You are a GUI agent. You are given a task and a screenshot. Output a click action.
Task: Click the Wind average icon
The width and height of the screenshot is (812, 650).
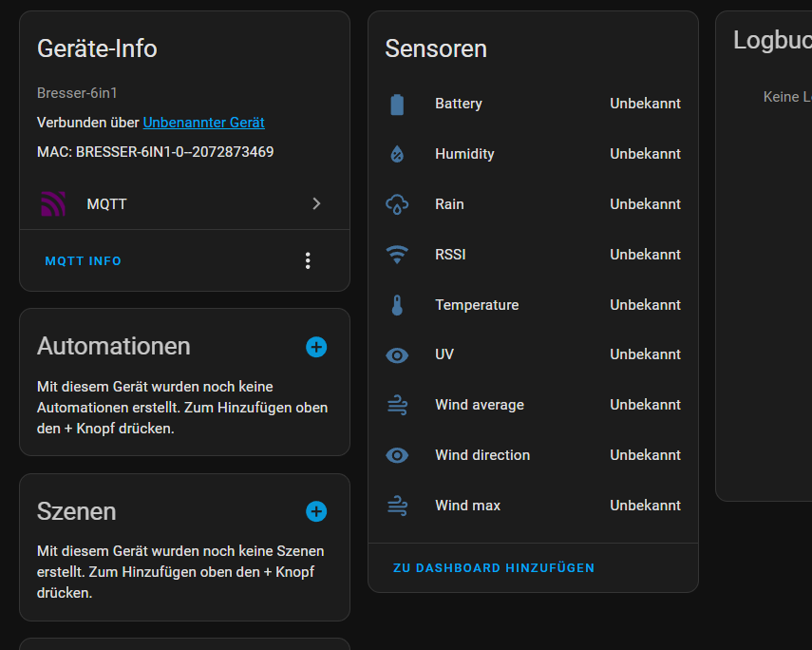397,405
